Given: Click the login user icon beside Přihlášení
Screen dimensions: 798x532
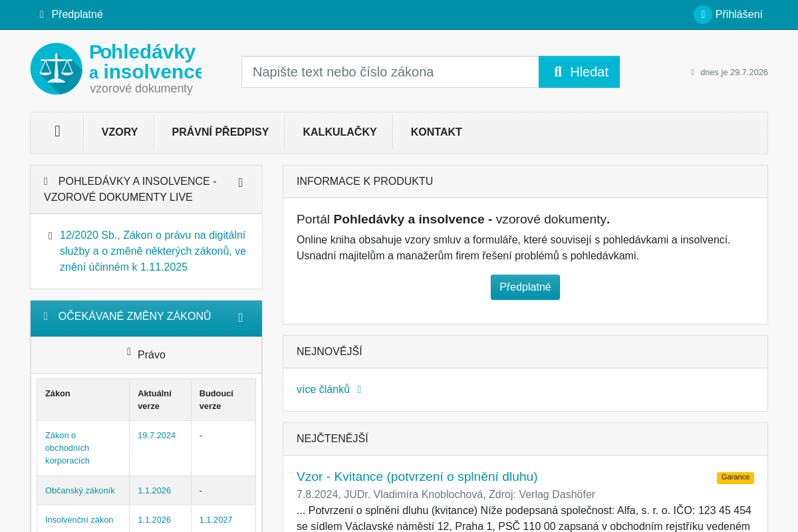Looking at the screenshot, I should (x=703, y=15).
